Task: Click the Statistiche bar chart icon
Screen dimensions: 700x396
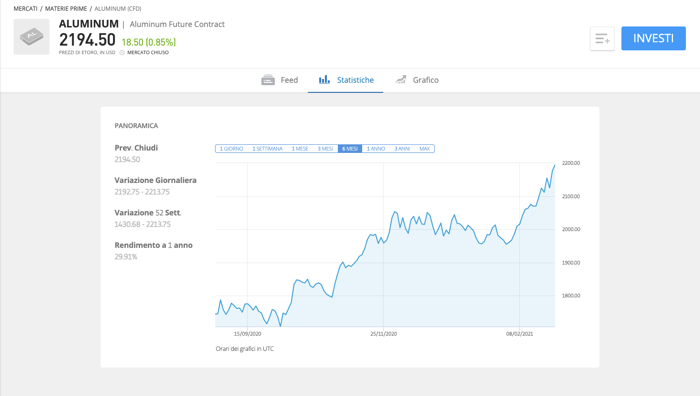Action: [x=324, y=79]
